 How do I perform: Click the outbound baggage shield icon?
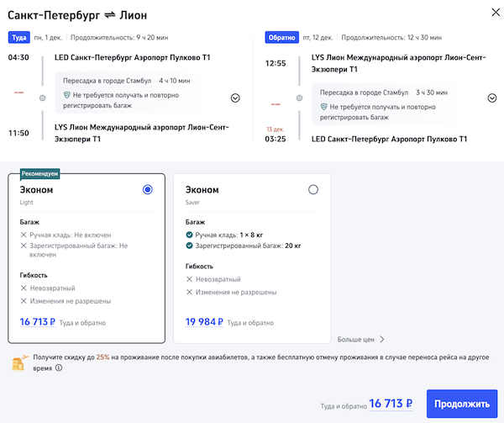(66, 97)
